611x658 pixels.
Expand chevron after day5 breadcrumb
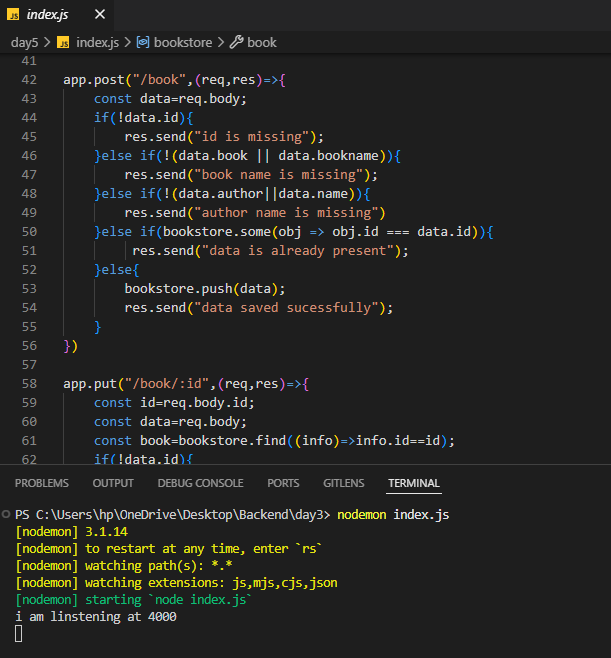click(x=47, y=42)
